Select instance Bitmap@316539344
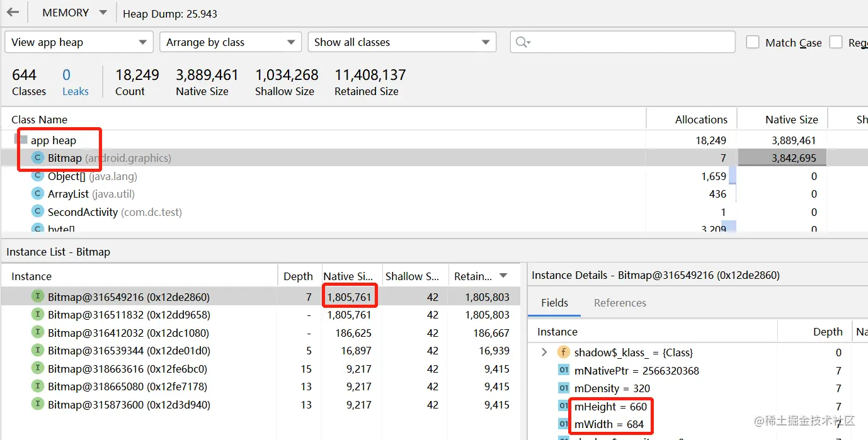Image resolution: width=868 pixels, height=440 pixels. tap(261, 351)
